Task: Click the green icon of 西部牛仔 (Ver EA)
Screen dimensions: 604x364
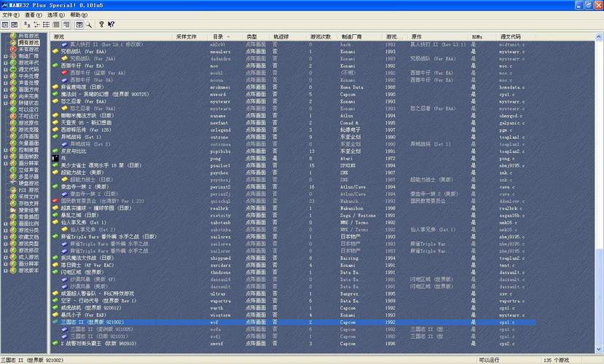Action: 55,66
